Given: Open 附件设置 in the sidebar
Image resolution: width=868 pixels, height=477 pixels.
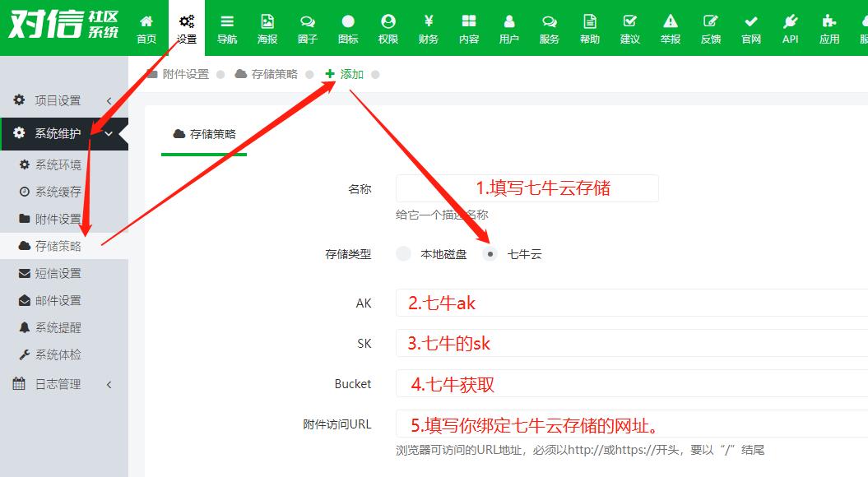Looking at the screenshot, I should click(58, 219).
